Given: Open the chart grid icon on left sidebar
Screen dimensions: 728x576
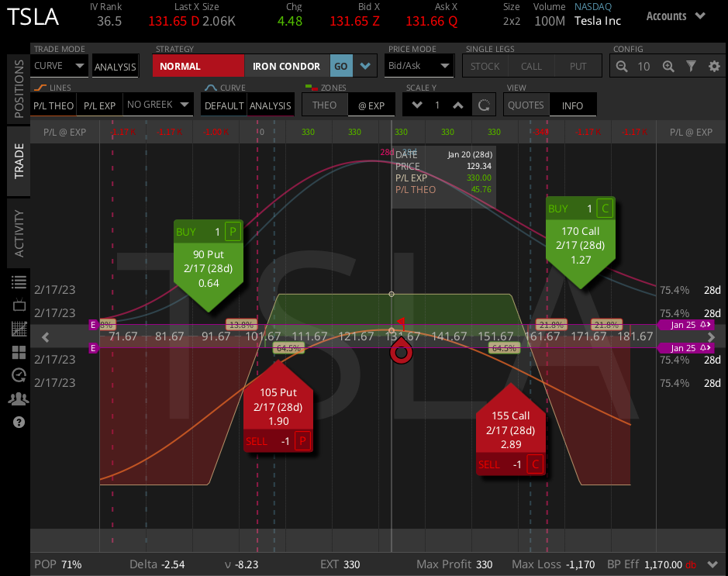Looking at the screenshot, I should tap(19, 328).
